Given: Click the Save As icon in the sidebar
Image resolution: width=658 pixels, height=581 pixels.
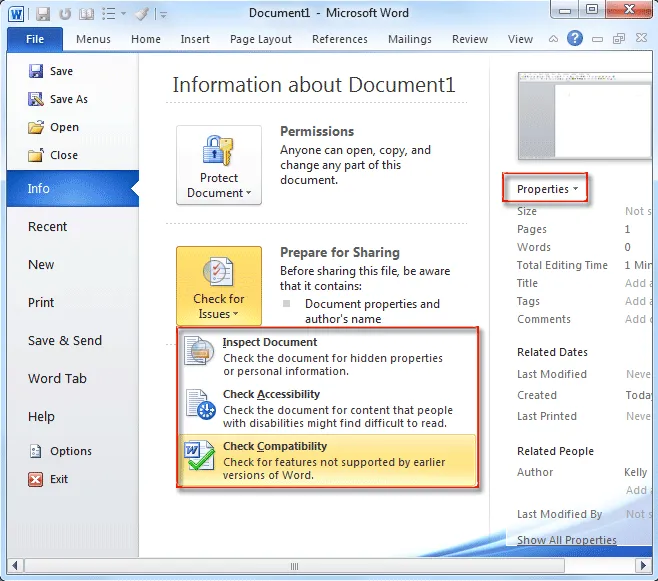Looking at the screenshot, I should pyautogui.click(x=36, y=99).
